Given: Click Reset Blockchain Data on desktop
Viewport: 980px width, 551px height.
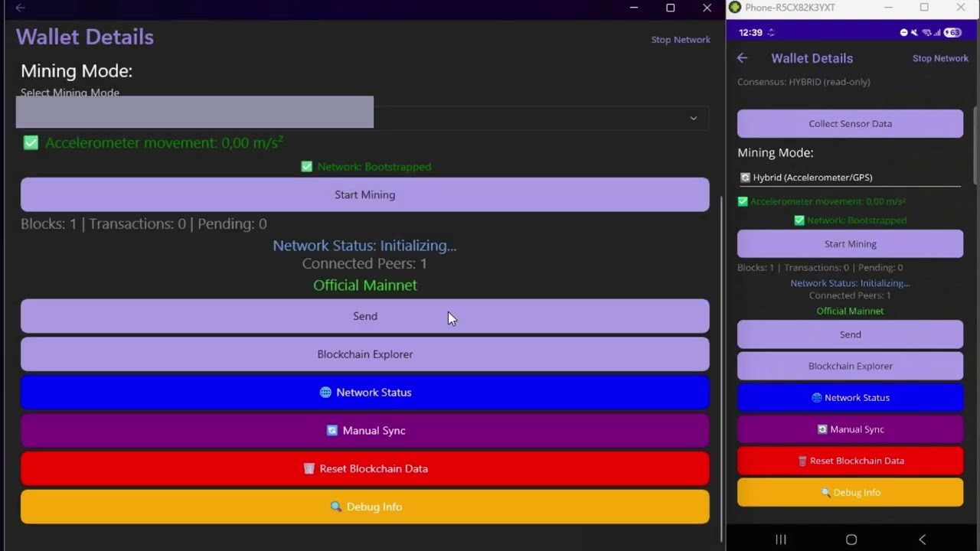Looking at the screenshot, I should coord(364,468).
